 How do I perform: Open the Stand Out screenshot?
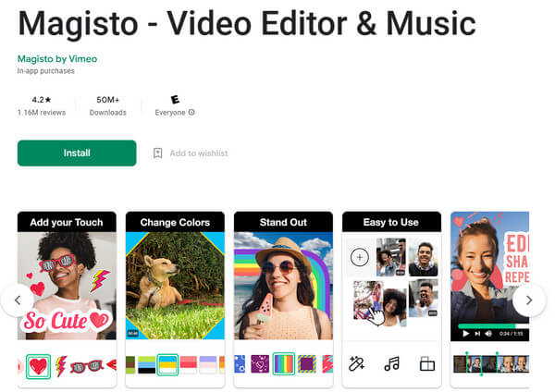click(284, 300)
